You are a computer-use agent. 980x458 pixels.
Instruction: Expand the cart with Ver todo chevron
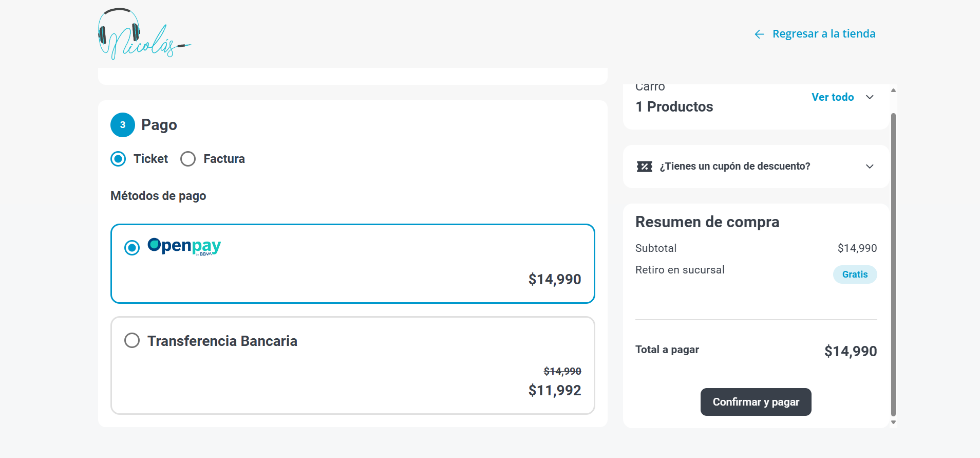click(870, 97)
